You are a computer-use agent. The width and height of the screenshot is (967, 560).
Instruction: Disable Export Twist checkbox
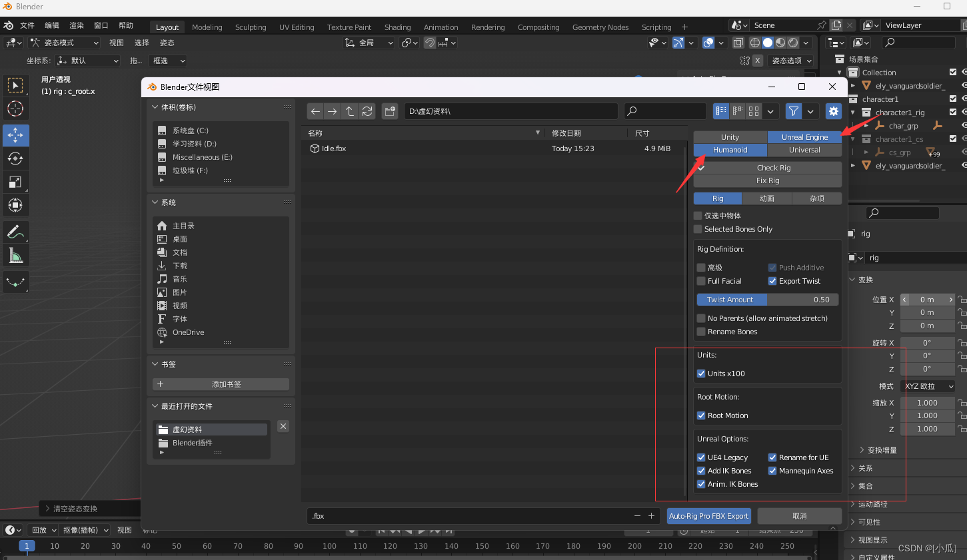point(772,281)
